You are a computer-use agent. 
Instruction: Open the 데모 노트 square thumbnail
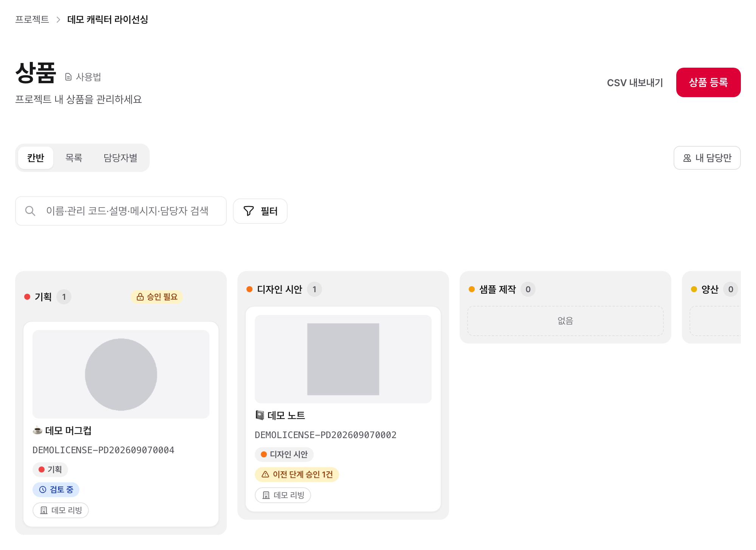343,359
